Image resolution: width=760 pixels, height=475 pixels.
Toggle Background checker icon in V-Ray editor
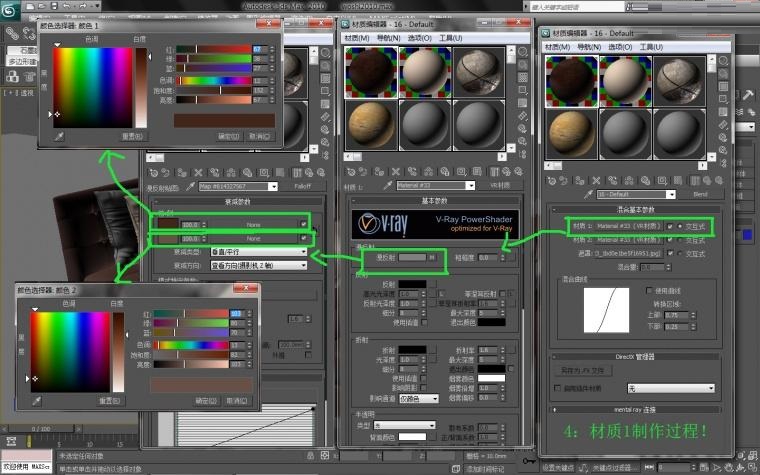522,78
